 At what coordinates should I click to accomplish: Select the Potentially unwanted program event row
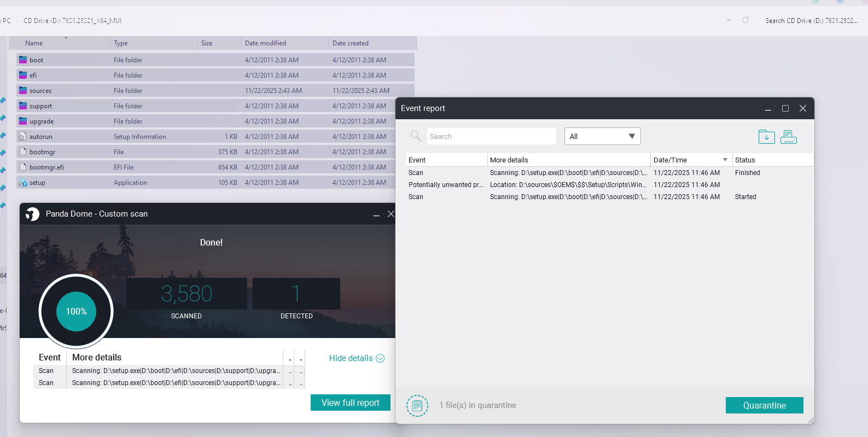(610, 184)
